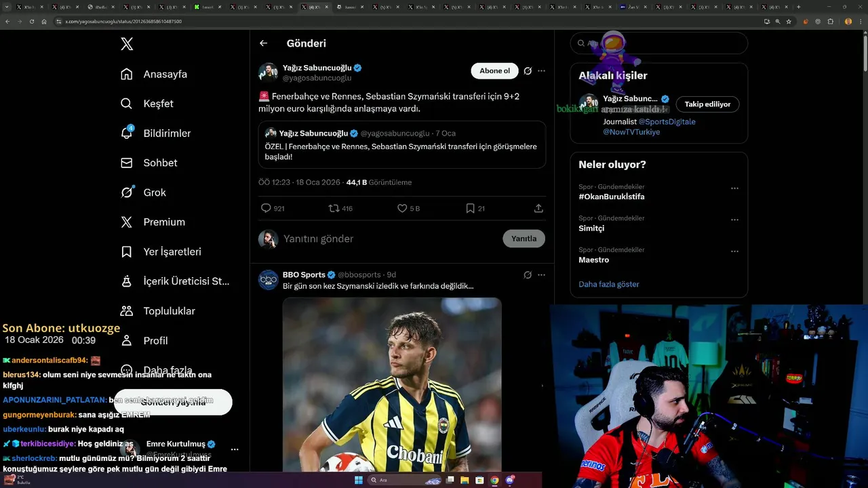Image resolution: width=868 pixels, height=488 pixels.
Task: Click the 44,1 B Görüntüleme view count
Action: [379, 182]
